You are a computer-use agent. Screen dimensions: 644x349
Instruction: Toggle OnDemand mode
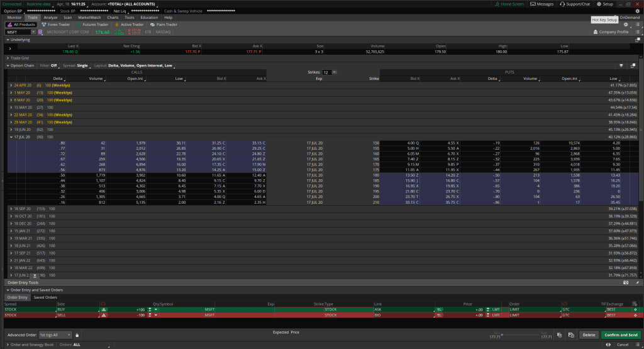tap(626, 18)
